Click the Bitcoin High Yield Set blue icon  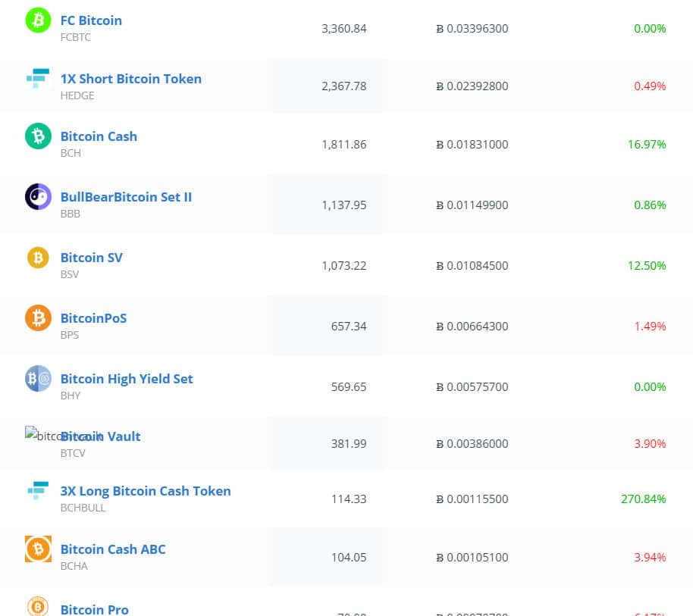(x=38, y=378)
